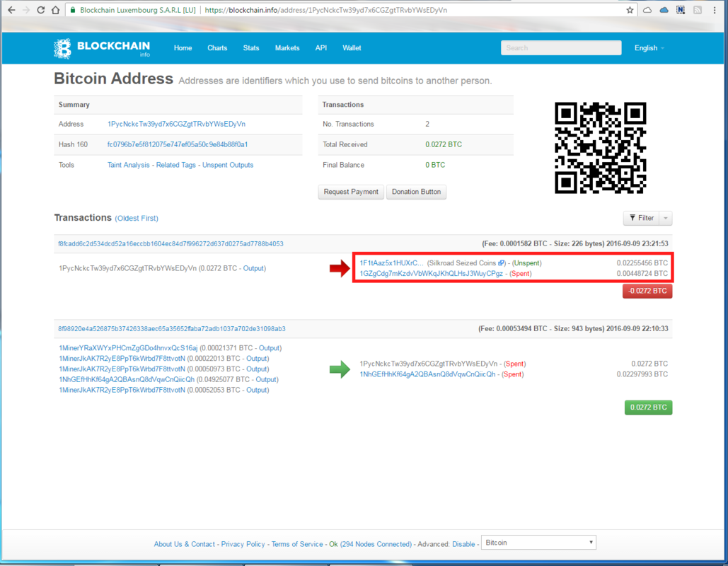Open Privacy Policy footer link
Image resolution: width=728 pixels, height=566 pixels.
tap(243, 544)
